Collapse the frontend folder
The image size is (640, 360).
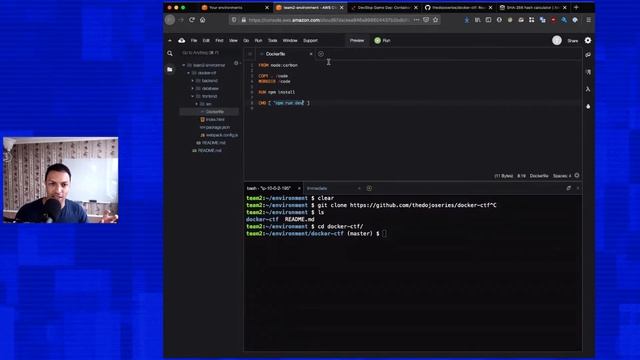(x=193, y=96)
